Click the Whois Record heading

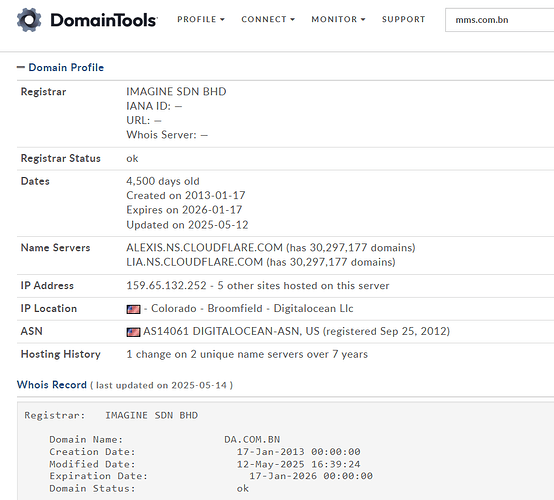[x=52, y=384]
